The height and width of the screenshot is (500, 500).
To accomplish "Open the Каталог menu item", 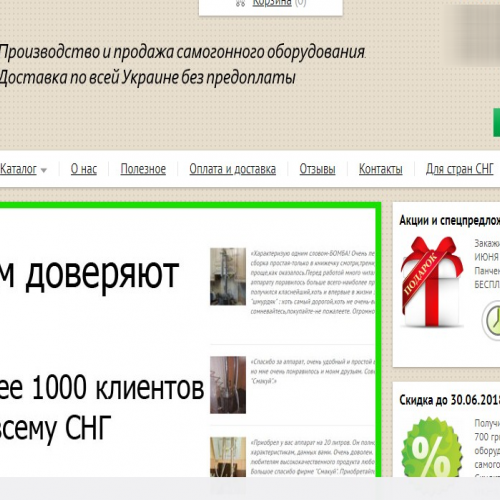I will click(x=18, y=169).
